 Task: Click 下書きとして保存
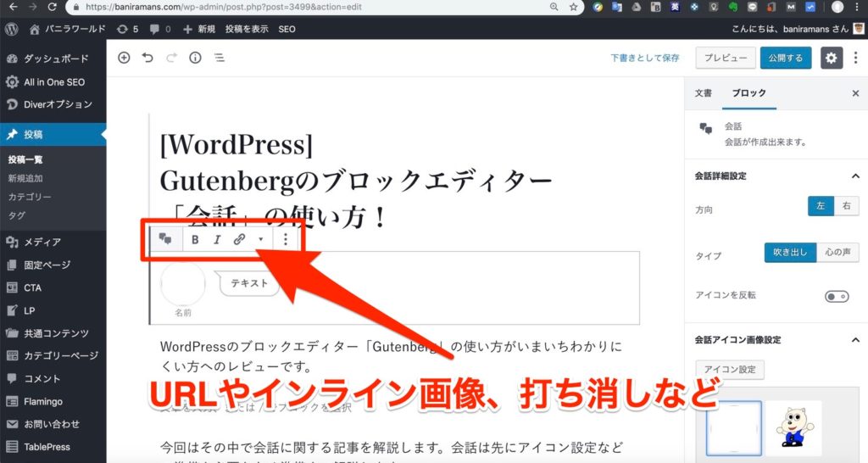645,58
